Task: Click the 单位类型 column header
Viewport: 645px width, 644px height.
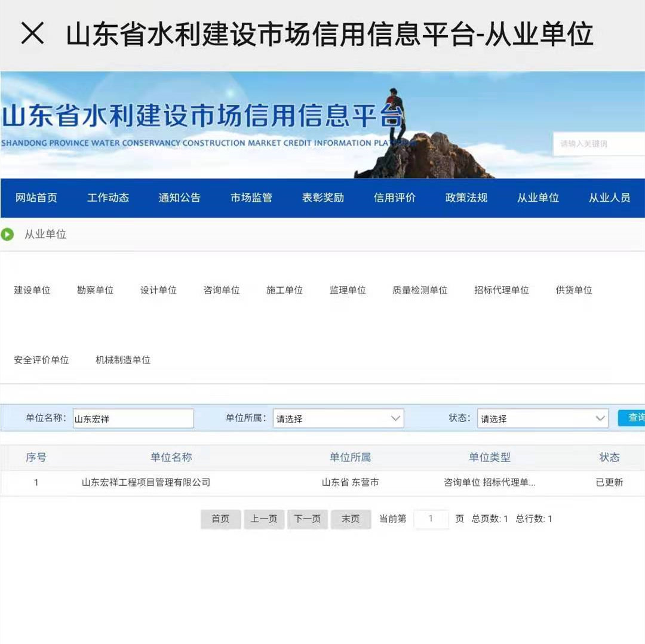Action: pos(490,457)
